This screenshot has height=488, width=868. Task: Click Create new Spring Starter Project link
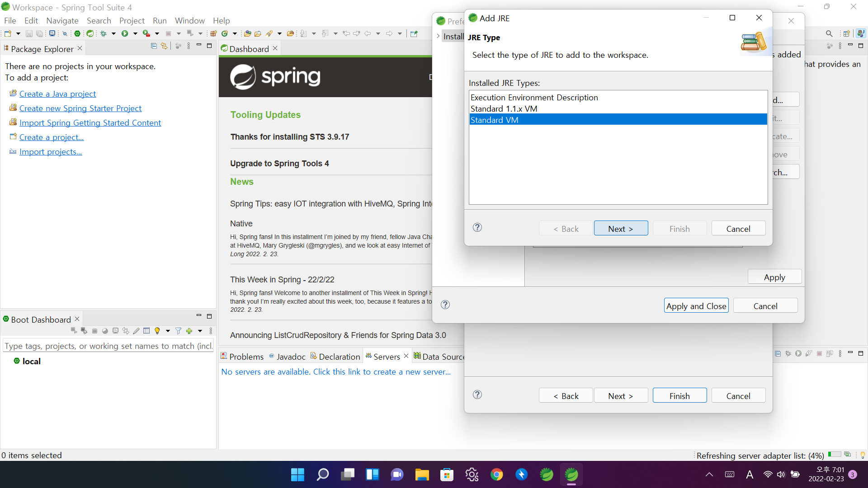(x=80, y=108)
